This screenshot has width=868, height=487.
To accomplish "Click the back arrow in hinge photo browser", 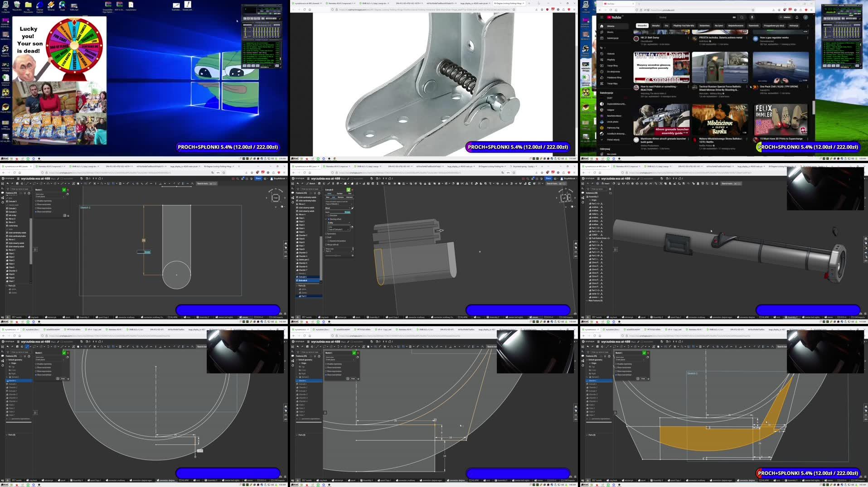I will [294, 9].
